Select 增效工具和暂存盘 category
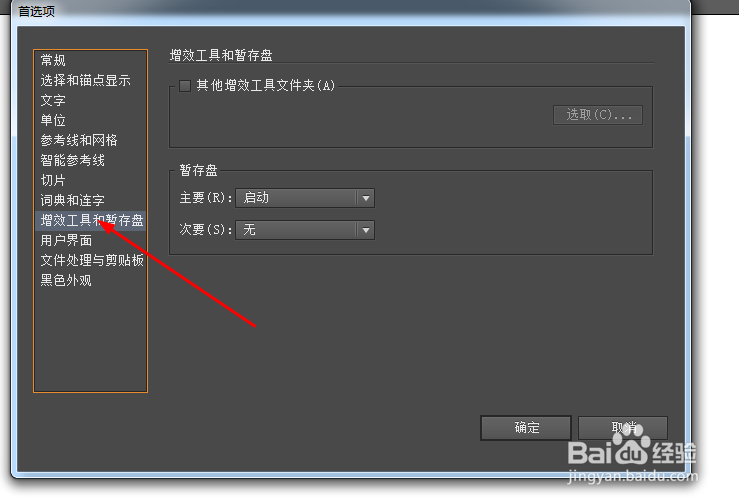Image resolution: width=739 pixels, height=502 pixels. coord(90,221)
